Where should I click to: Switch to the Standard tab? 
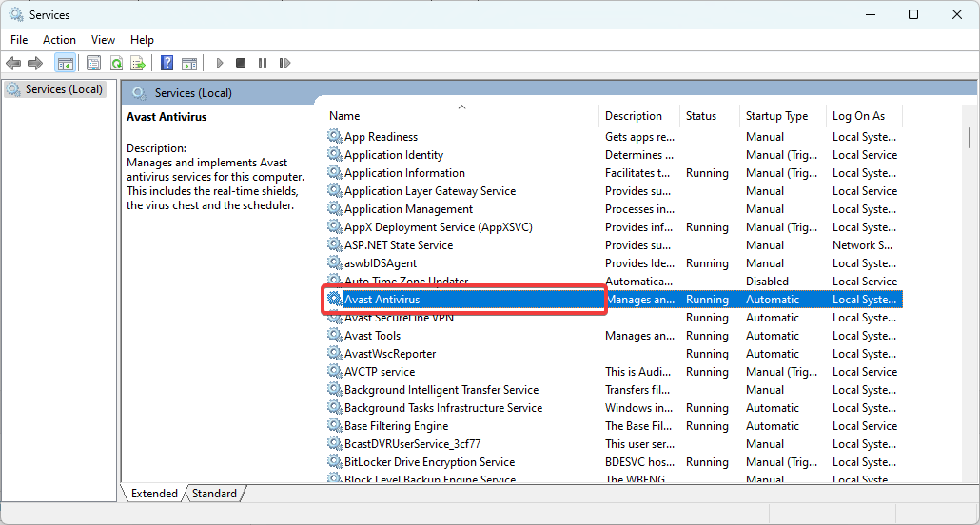point(214,493)
